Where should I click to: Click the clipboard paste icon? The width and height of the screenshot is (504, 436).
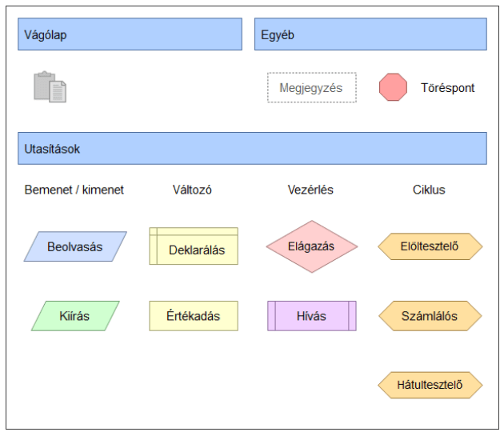point(50,87)
